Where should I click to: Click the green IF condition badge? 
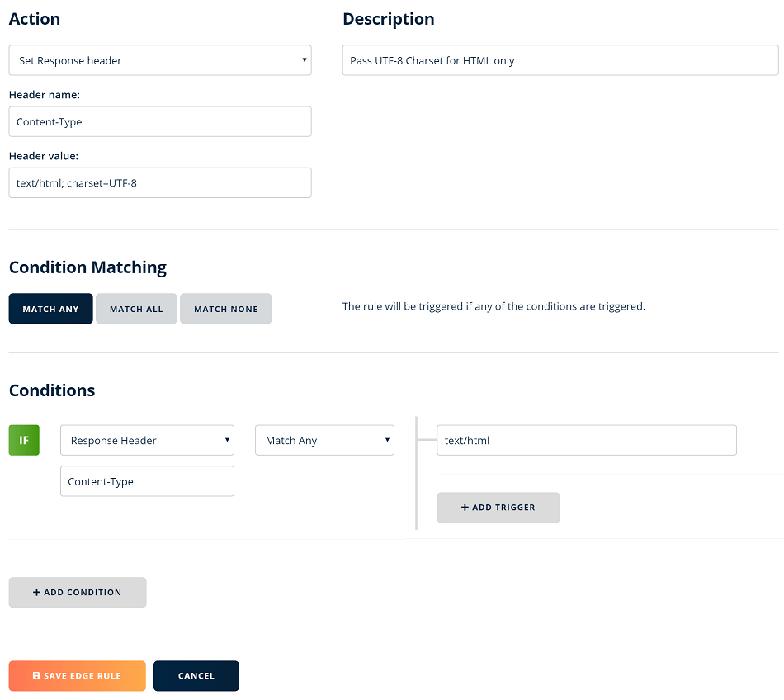(x=24, y=440)
